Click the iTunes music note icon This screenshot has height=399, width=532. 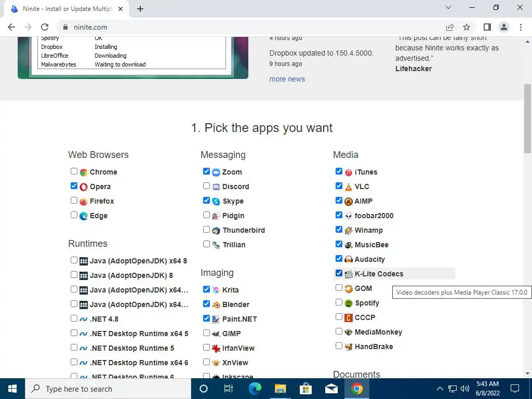click(349, 172)
